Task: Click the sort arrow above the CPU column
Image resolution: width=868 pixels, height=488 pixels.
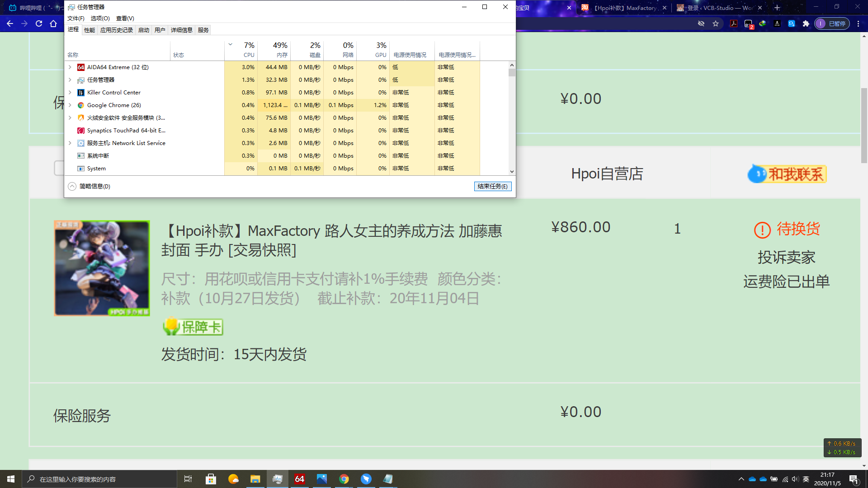Action: point(231,44)
